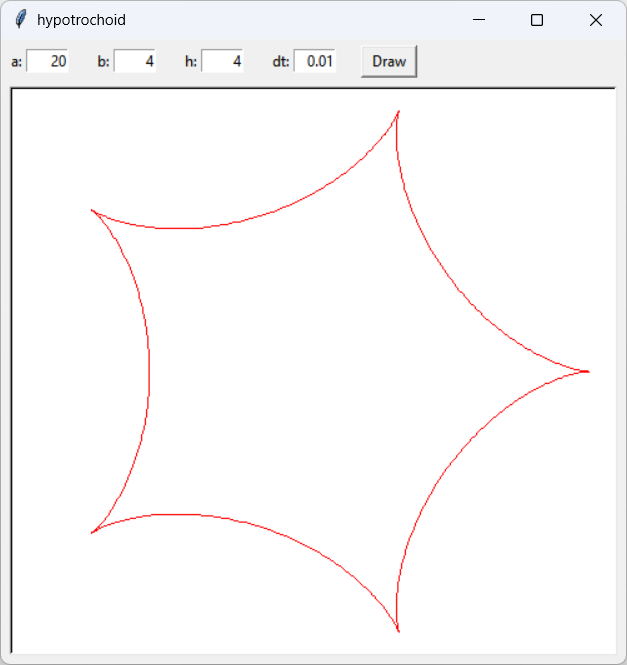Edit the dt field showing 0.01
The height and width of the screenshot is (665, 627).
315,61
